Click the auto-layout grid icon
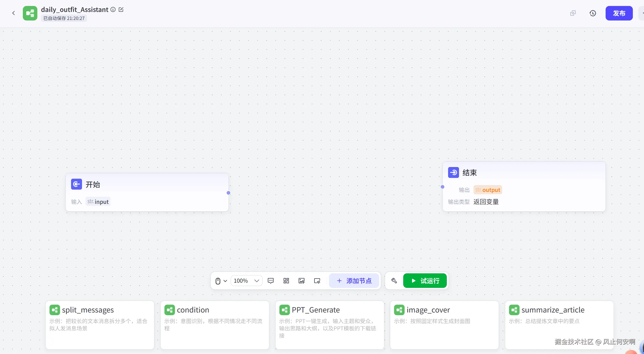The image size is (644, 354). click(x=286, y=281)
